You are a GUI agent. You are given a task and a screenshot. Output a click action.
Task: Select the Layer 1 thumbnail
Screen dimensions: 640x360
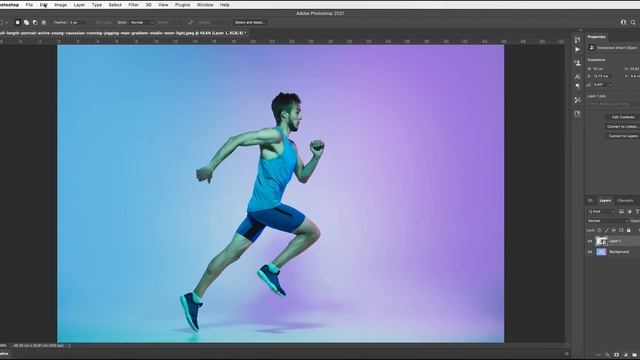(x=601, y=241)
